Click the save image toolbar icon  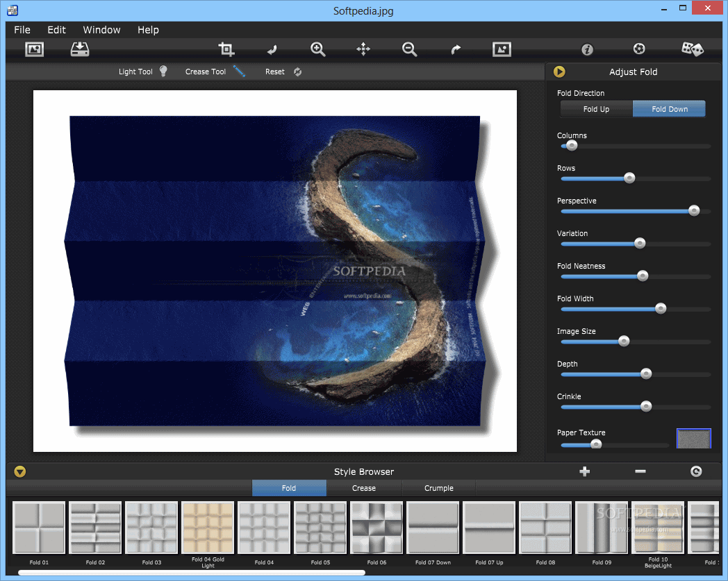(80, 49)
